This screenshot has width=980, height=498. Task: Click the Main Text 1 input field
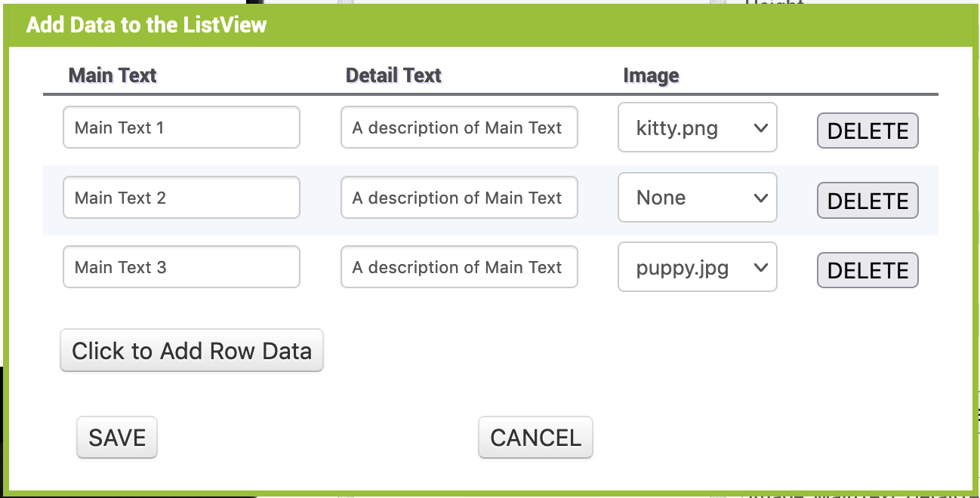(x=180, y=128)
